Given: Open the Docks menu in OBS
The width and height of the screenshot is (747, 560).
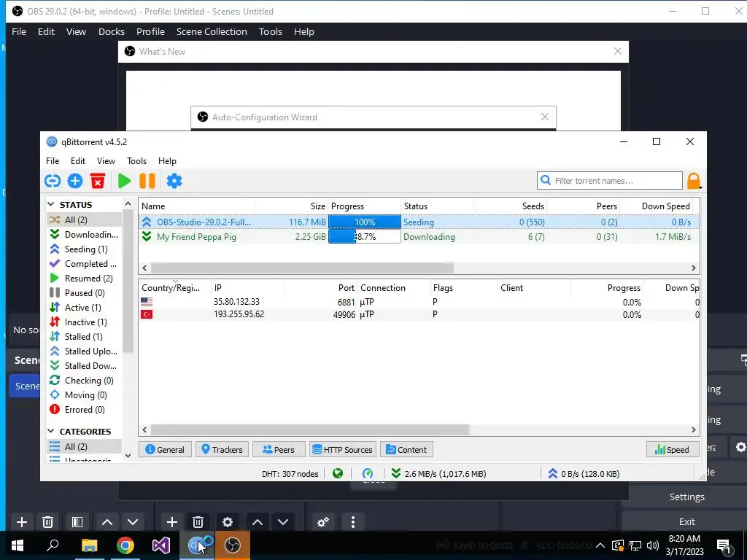Looking at the screenshot, I should pyautogui.click(x=112, y=31).
